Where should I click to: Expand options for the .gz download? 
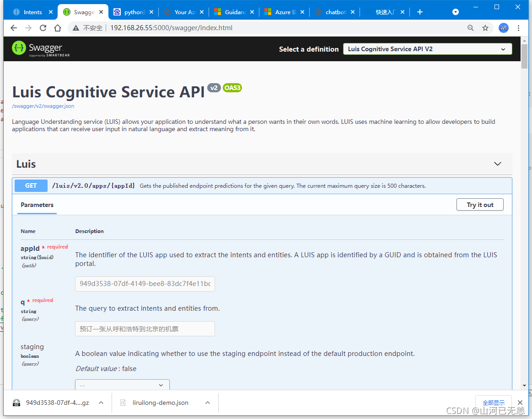click(x=101, y=403)
